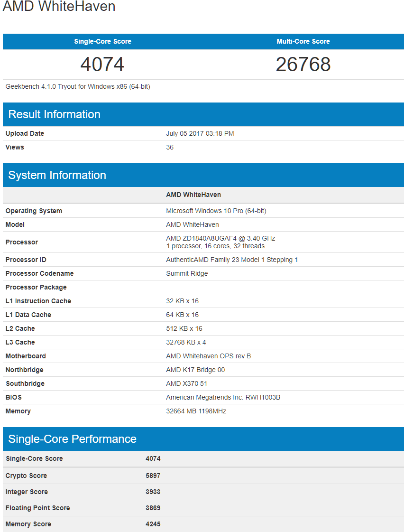Click the Views count 36
The height and width of the screenshot is (532, 404).
click(x=170, y=147)
